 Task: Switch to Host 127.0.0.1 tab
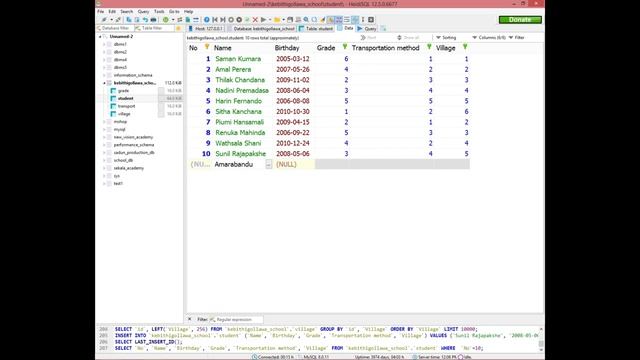tap(205, 29)
